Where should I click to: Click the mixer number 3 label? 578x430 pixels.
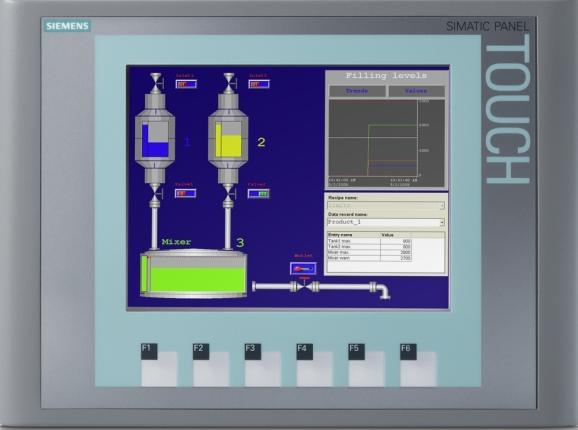click(x=240, y=242)
